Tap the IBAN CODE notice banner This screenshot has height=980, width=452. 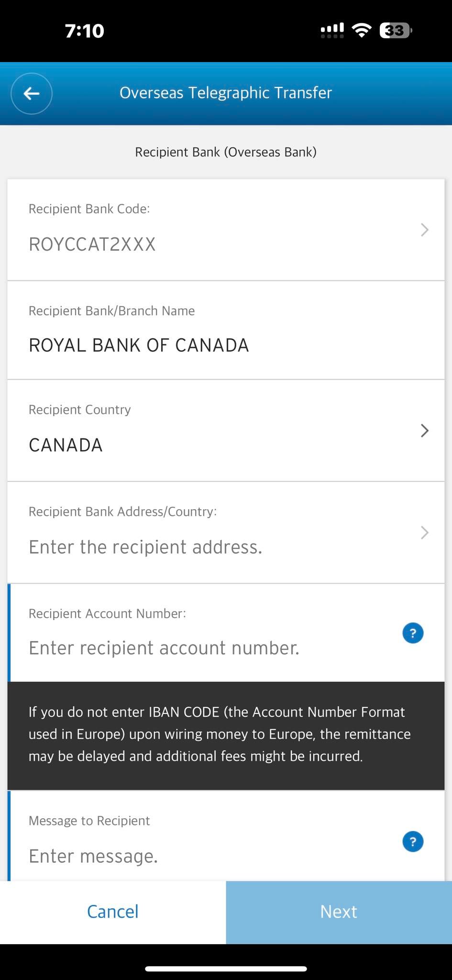click(x=226, y=735)
